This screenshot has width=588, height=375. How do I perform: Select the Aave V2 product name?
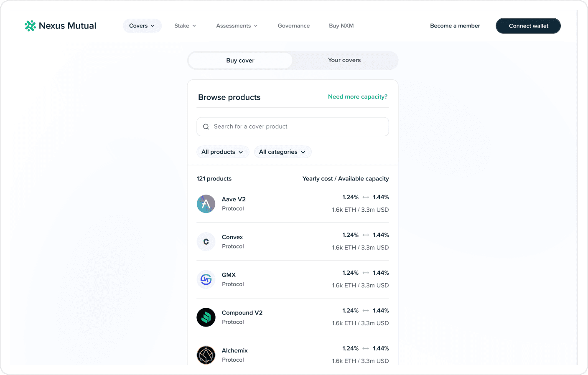tap(234, 199)
